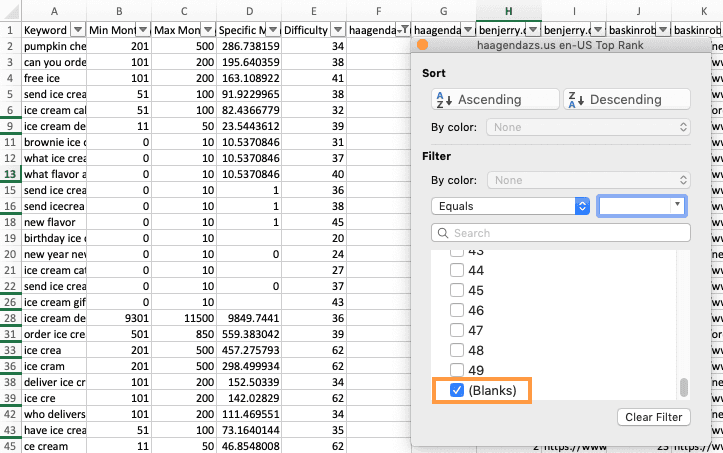Check the 46 value checkbox
723x453 pixels.
pyautogui.click(x=457, y=311)
